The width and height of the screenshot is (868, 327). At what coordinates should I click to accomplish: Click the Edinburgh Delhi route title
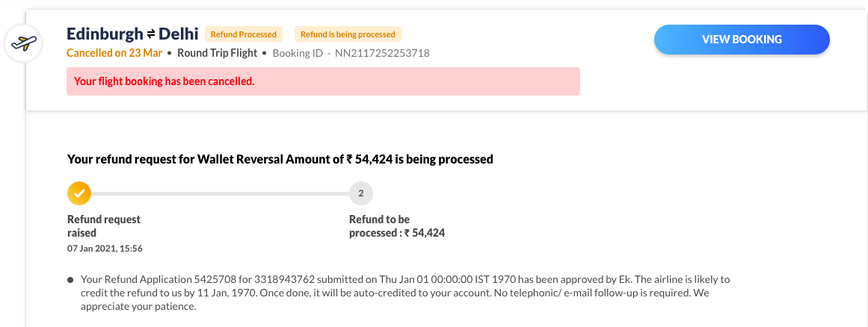(132, 34)
